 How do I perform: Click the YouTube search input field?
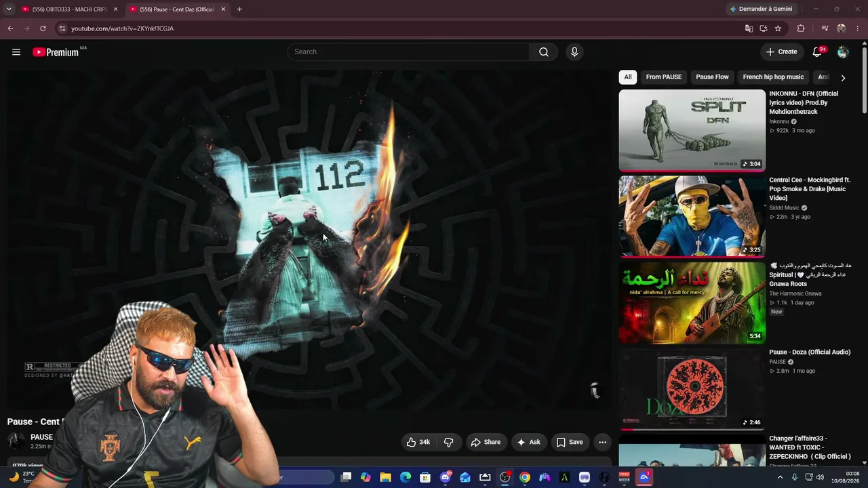[x=409, y=52]
